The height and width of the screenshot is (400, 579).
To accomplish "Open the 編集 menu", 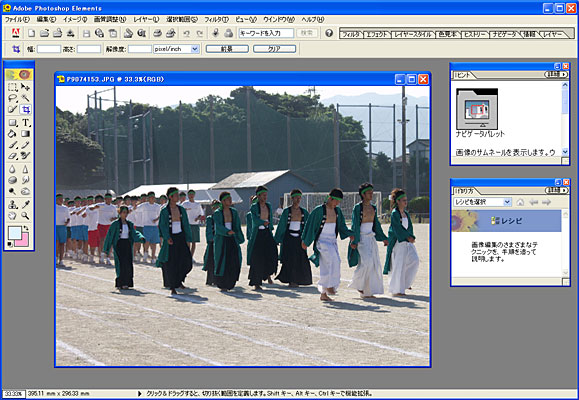I will pos(46,20).
